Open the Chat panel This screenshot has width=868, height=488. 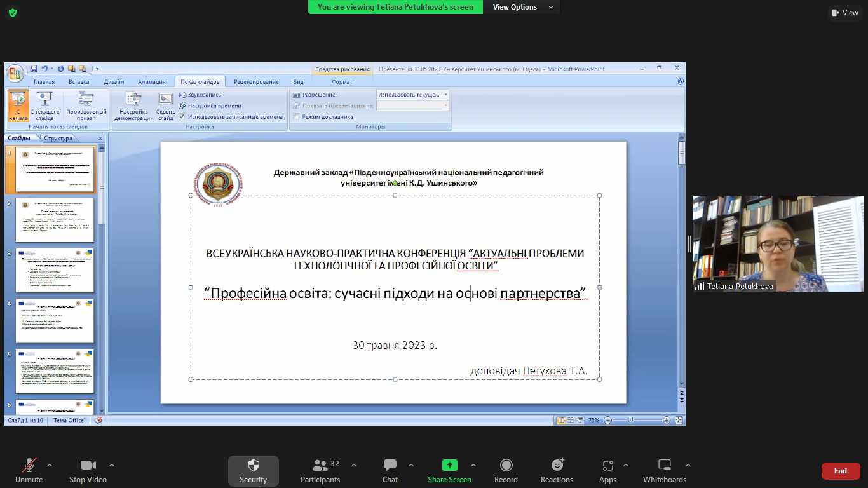tap(390, 465)
